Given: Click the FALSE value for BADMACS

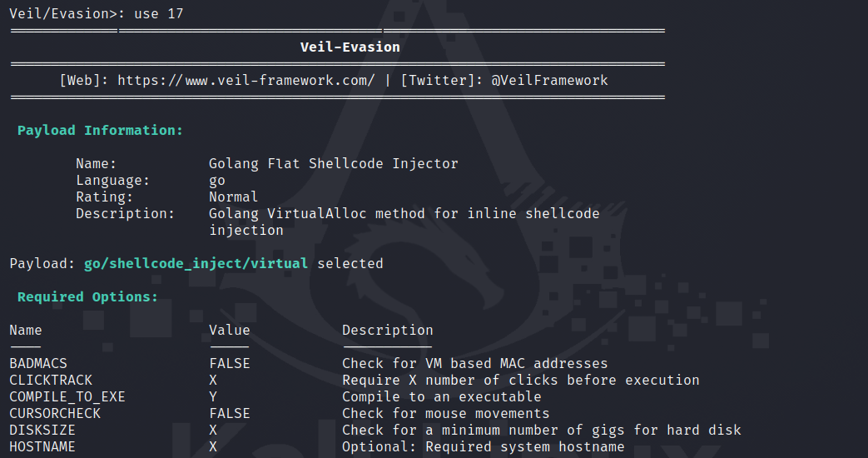Looking at the screenshot, I should coord(229,364).
